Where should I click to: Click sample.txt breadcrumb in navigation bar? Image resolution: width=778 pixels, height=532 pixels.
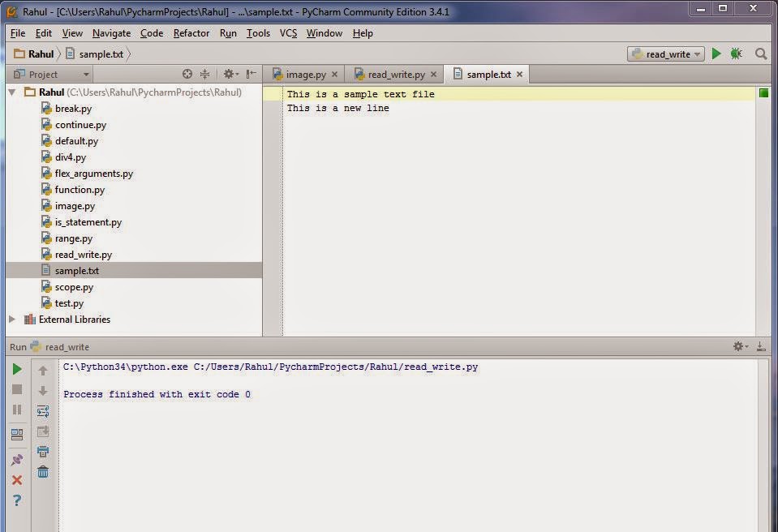95,54
